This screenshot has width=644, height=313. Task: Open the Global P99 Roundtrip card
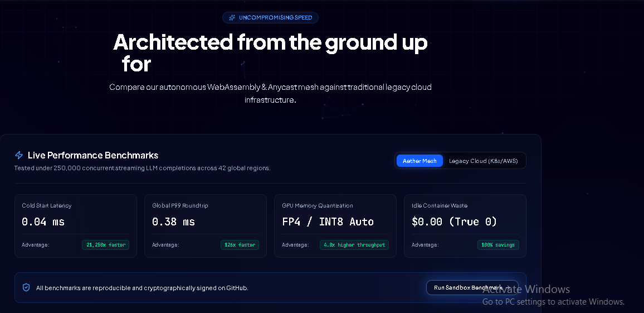pyautogui.click(x=206, y=226)
